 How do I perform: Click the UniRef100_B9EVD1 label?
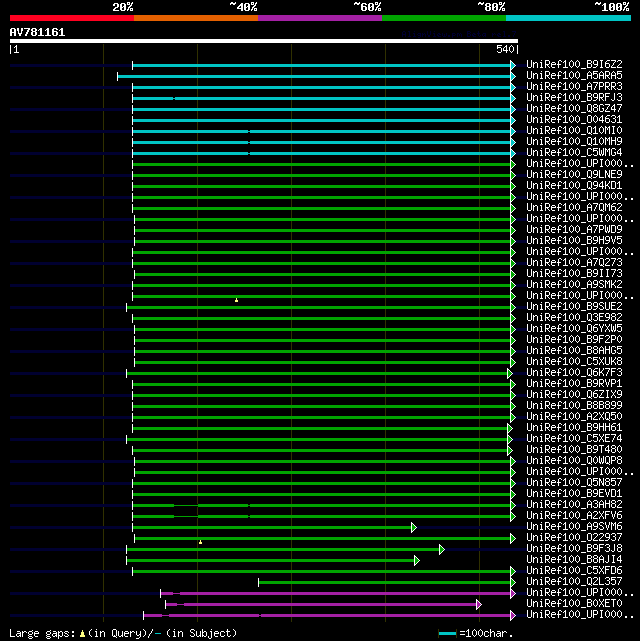[x=574, y=494]
